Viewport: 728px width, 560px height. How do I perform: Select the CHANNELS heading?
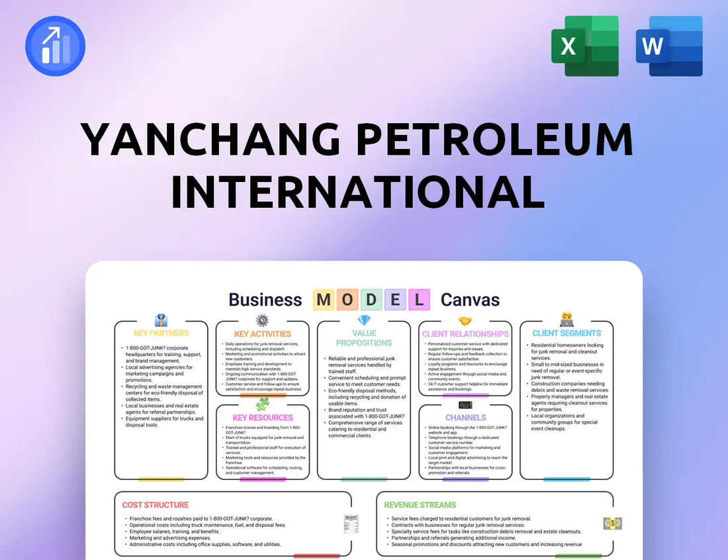[x=466, y=418]
